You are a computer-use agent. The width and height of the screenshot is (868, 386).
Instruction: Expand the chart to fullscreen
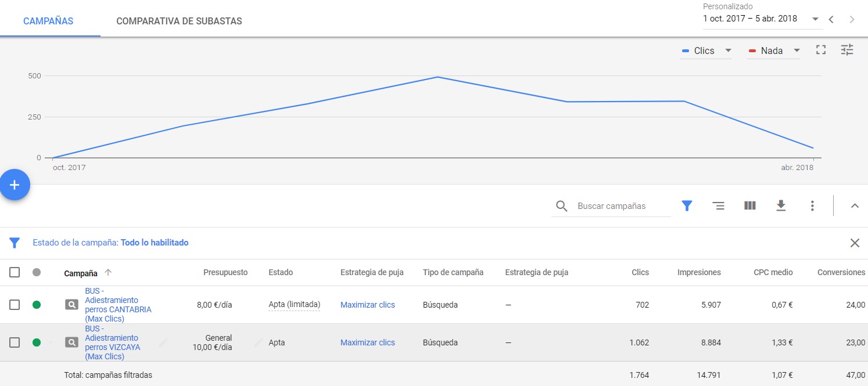pos(820,50)
